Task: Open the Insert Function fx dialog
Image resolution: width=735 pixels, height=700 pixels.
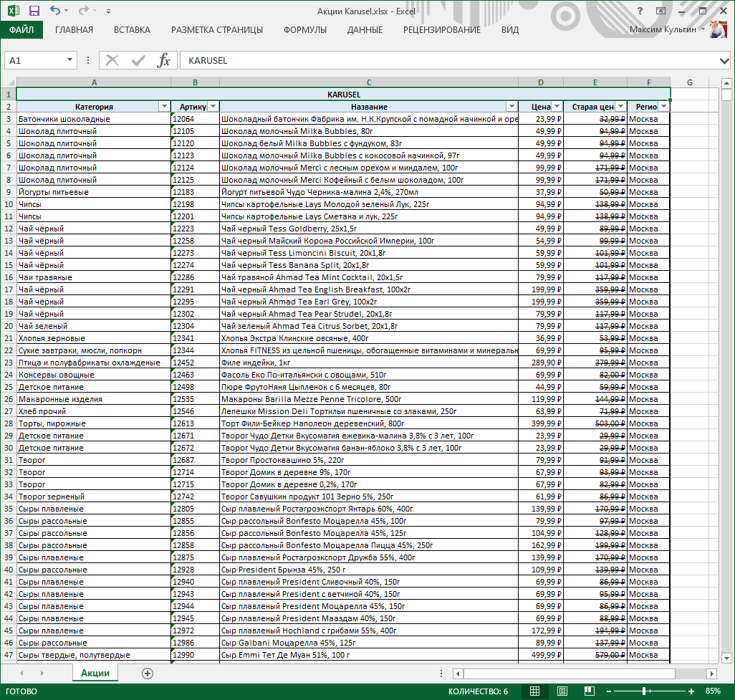Action: pos(163,60)
